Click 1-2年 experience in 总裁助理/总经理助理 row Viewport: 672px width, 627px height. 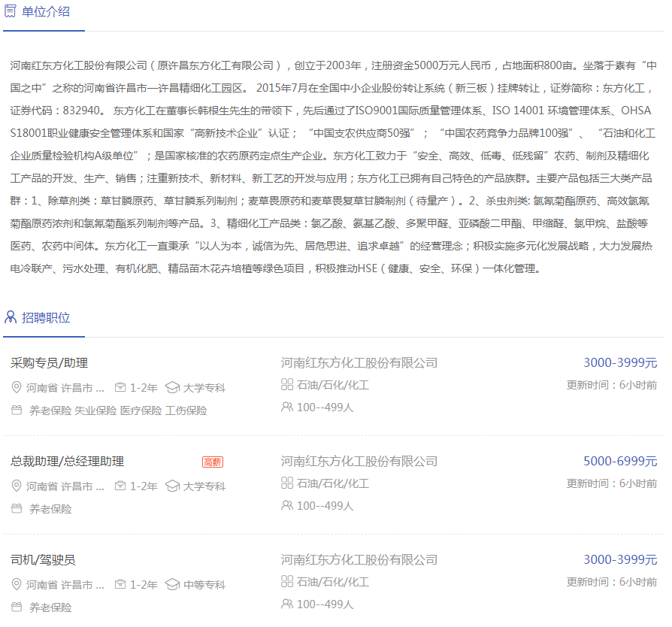[144, 486]
